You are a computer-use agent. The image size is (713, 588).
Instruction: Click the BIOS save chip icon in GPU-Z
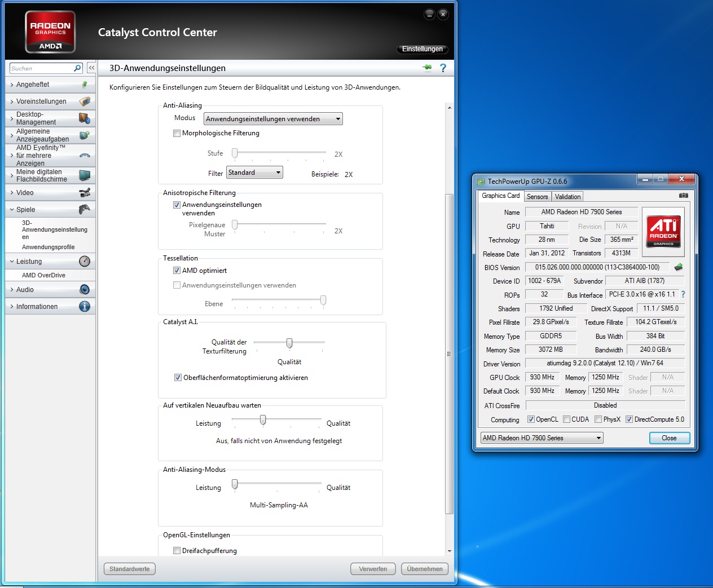(679, 267)
